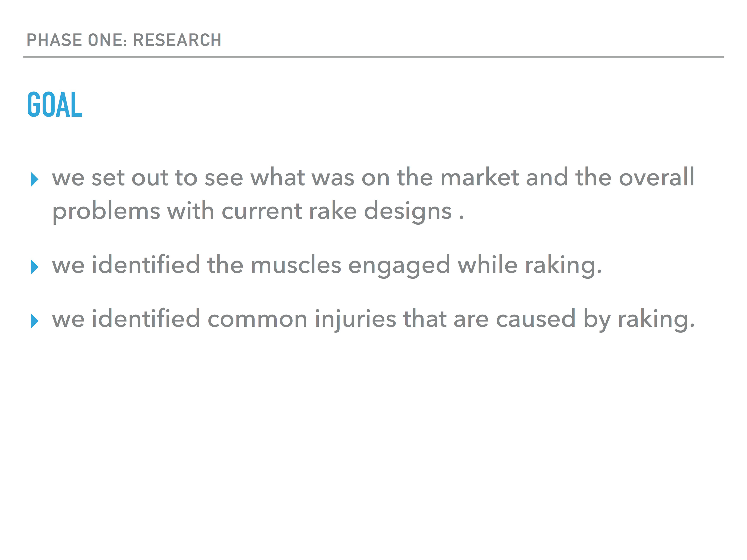Click 'problems' at start of second line
The width and height of the screenshot is (747, 560).
click(106, 212)
